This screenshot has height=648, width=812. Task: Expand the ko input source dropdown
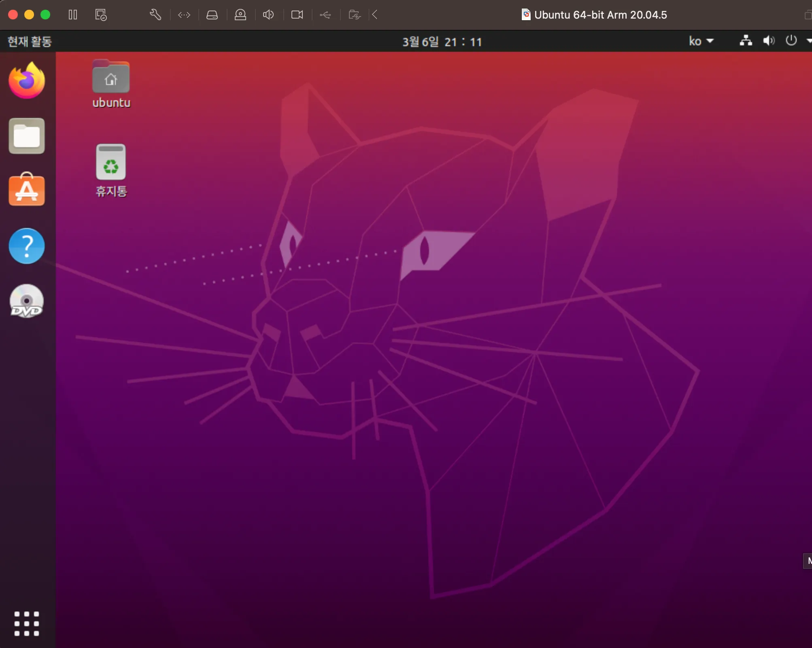coord(701,41)
